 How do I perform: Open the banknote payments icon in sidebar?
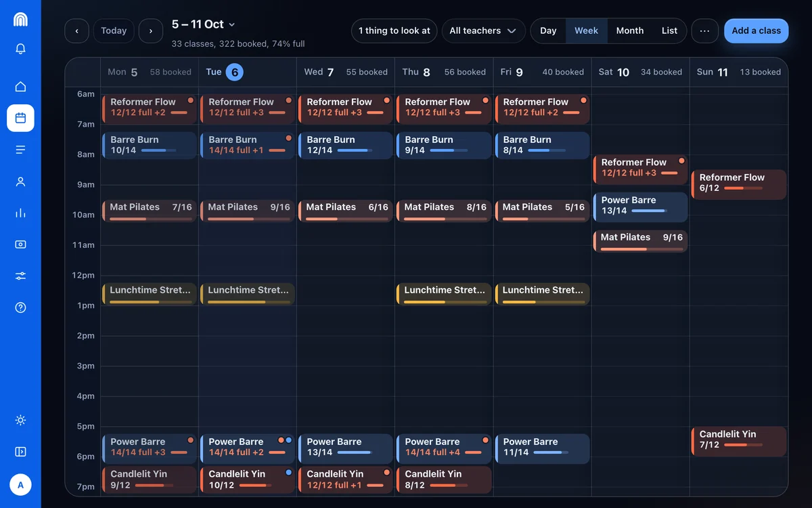20,245
